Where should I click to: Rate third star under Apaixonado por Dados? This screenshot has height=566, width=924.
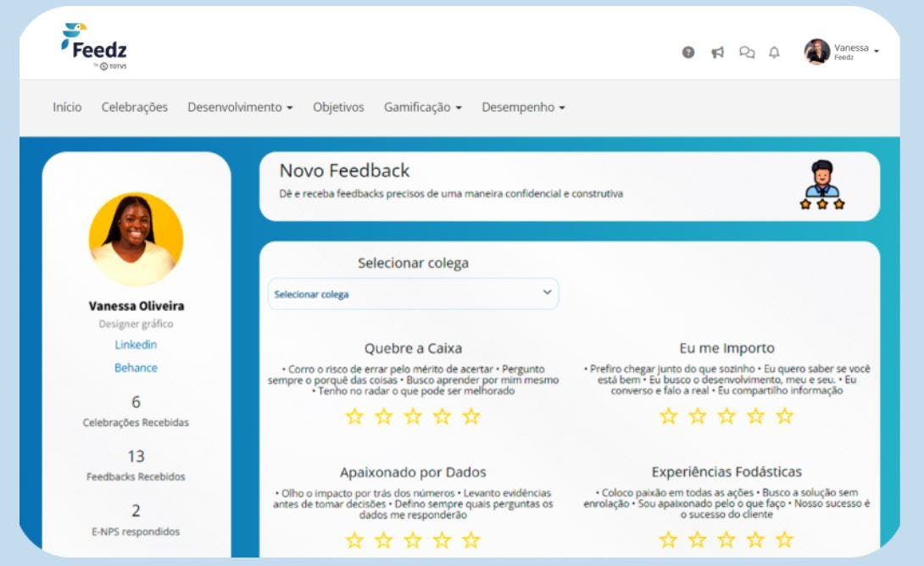click(x=413, y=539)
